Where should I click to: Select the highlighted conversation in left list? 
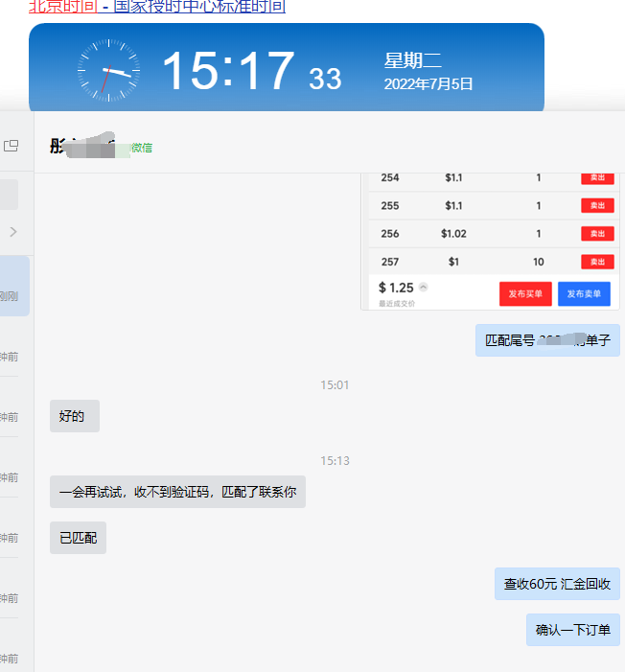pyautogui.click(x=14, y=286)
